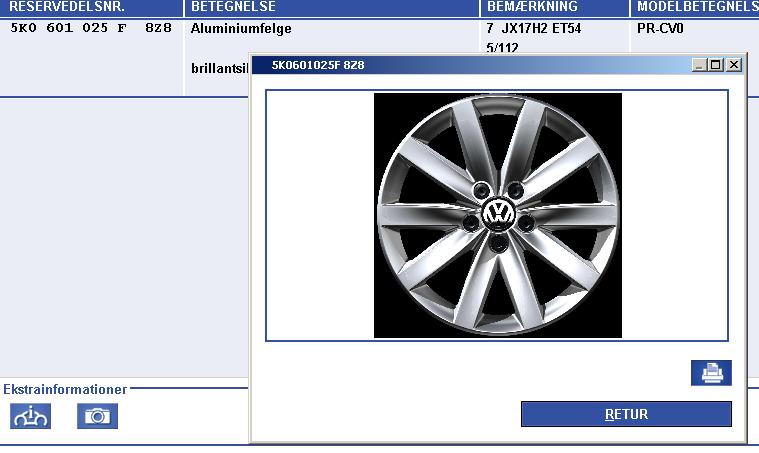Click the vehicle information icon under Ekstrainformationer

[x=30, y=415]
